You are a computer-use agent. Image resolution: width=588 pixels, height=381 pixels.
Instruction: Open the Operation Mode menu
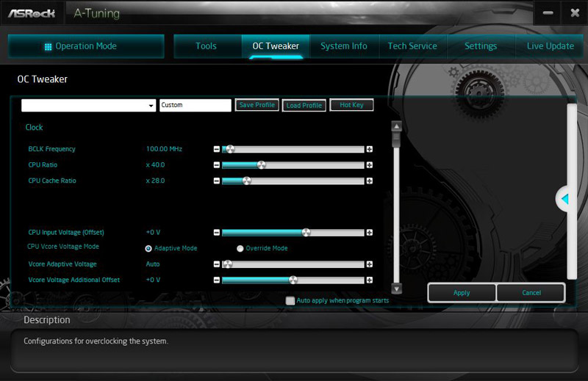[86, 46]
